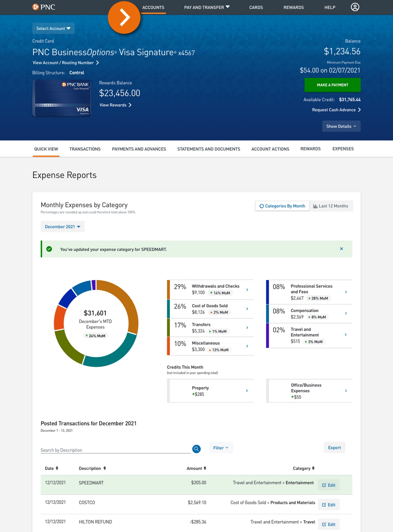
Task: Switch to Last 12 Months view
Action: point(331,206)
